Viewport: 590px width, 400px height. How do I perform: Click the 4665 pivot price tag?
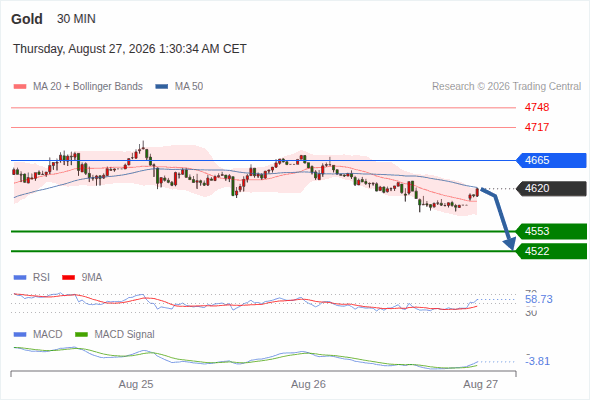pyautogui.click(x=551, y=160)
